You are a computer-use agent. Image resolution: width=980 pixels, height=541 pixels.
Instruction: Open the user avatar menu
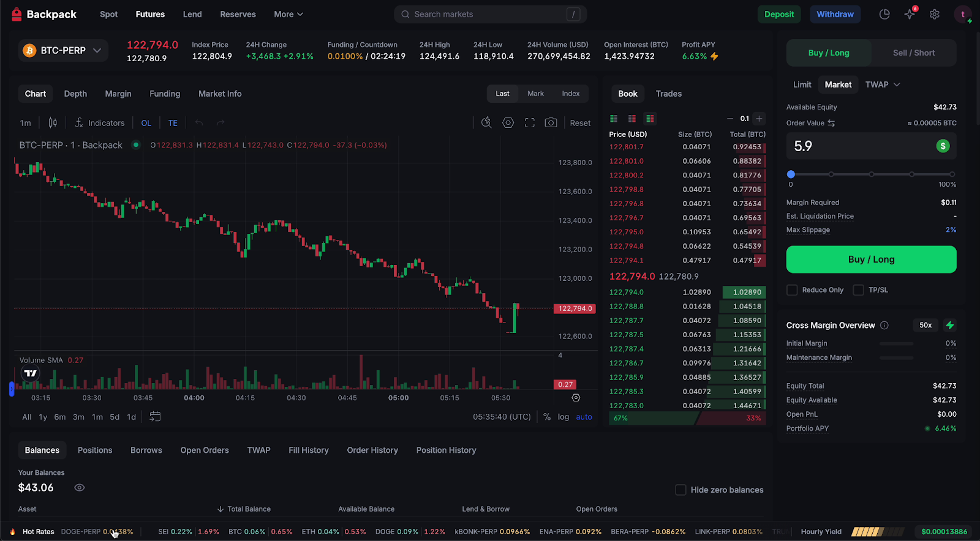tap(963, 14)
